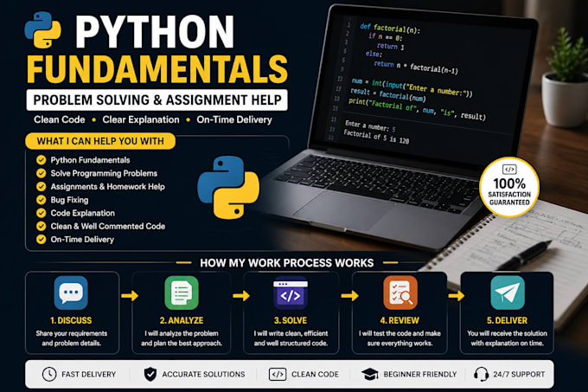This screenshot has height=392, width=588.
Task: Click the graduation cap icon beside Beginner Friendly
Action: coord(370,374)
